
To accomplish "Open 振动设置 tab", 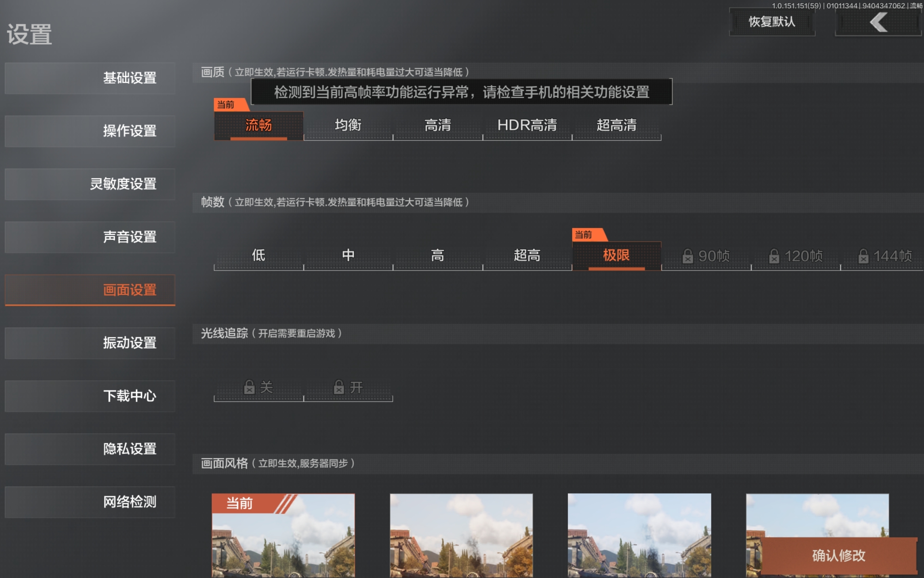I will 90,343.
